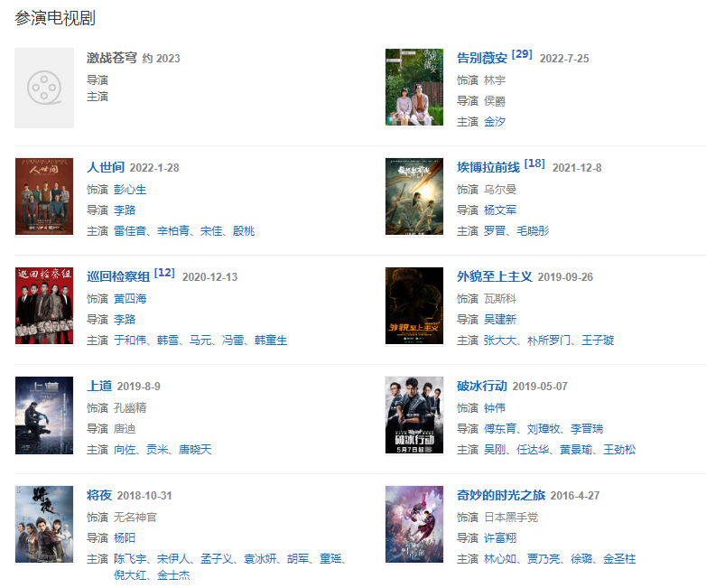Open actor link 于和伟
Screen dimensions: 706x588
tap(130, 341)
